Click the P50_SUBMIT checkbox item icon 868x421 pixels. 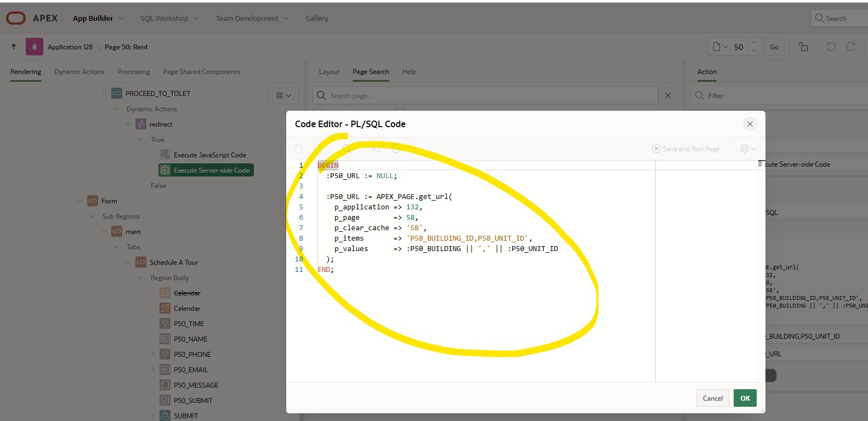coord(165,400)
